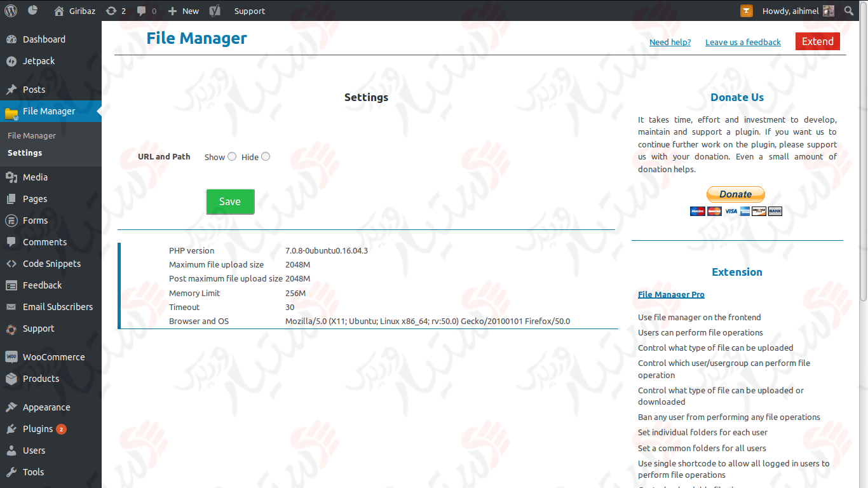This screenshot has height=488, width=868.
Task: Open the File Manager Pro link
Action: pos(671,294)
